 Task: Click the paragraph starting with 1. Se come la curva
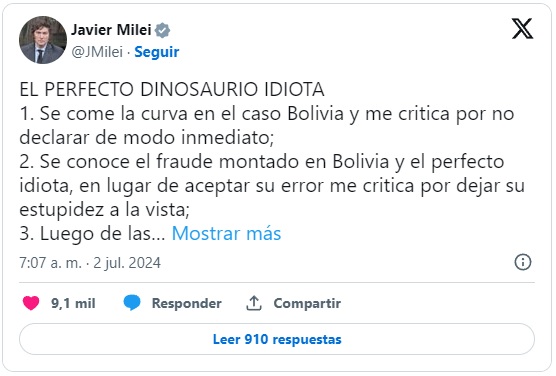click(x=267, y=126)
